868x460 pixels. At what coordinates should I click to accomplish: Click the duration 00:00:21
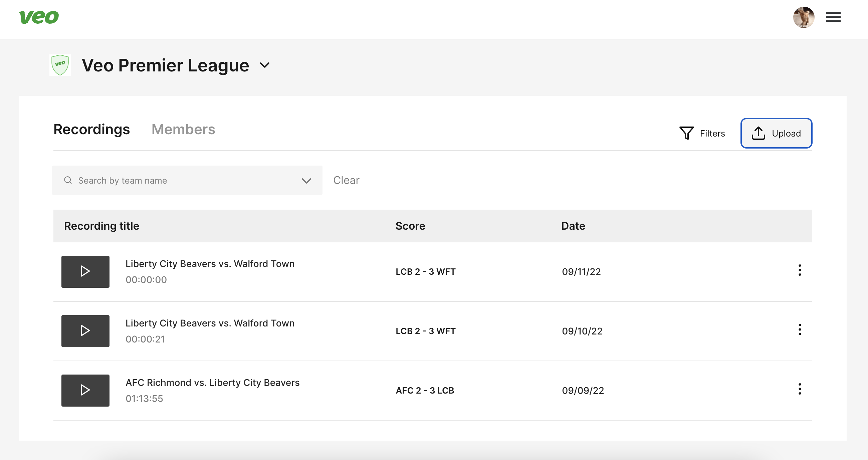click(145, 339)
